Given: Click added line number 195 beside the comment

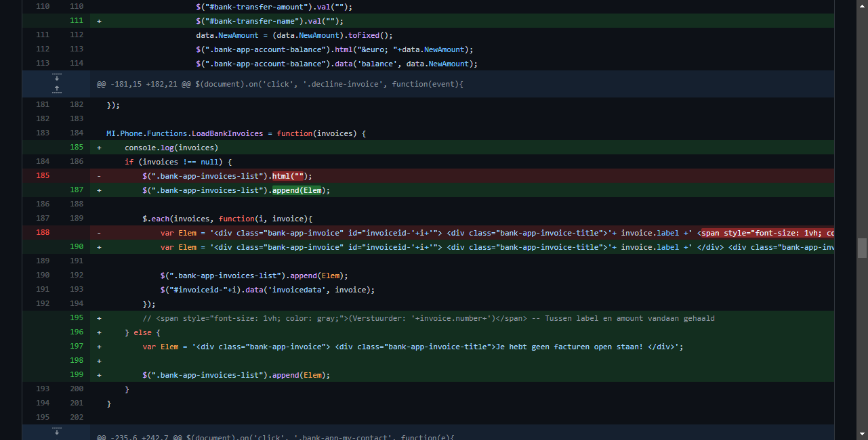Looking at the screenshot, I should [76, 318].
